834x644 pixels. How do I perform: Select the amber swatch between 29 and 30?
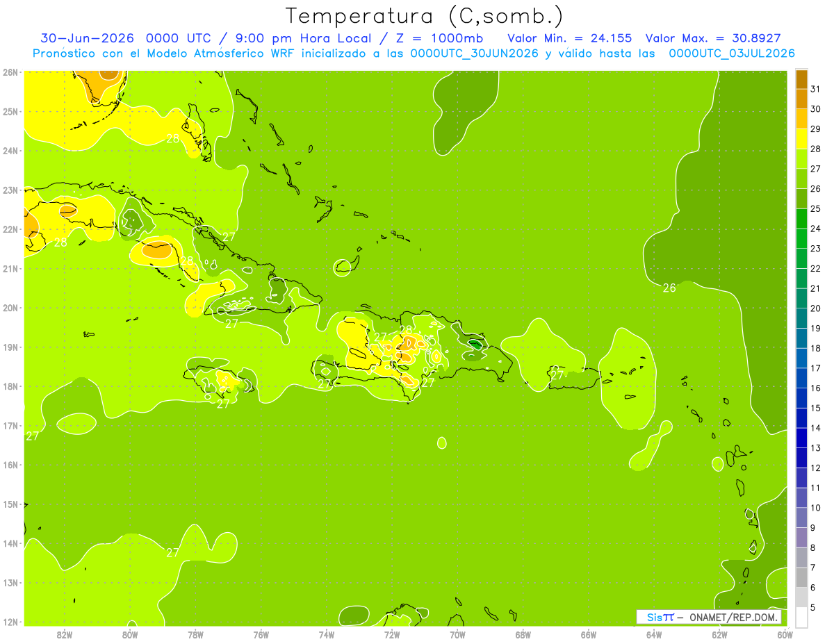801,119
